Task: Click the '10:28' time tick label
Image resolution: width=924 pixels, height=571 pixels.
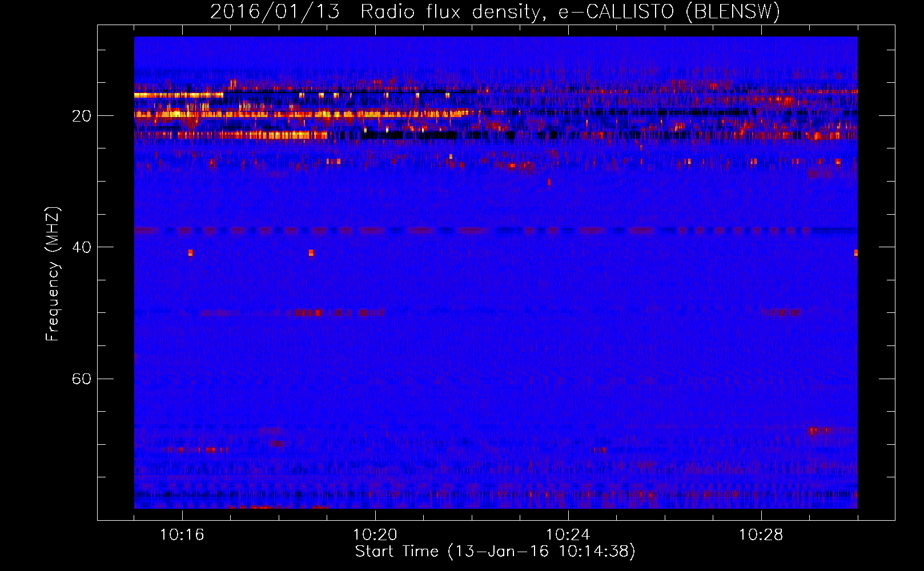Action: [761, 535]
